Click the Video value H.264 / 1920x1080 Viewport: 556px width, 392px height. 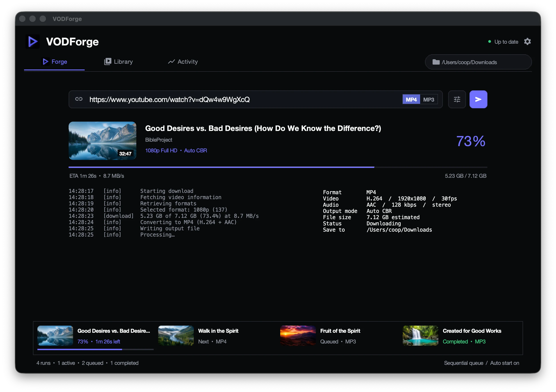click(x=411, y=198)
